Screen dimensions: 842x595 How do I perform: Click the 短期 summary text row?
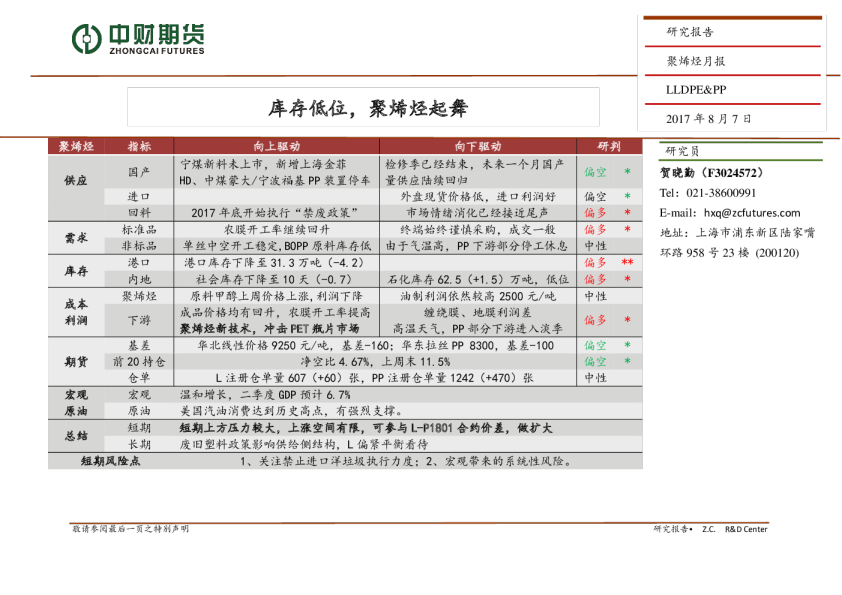tap(366, 428)
